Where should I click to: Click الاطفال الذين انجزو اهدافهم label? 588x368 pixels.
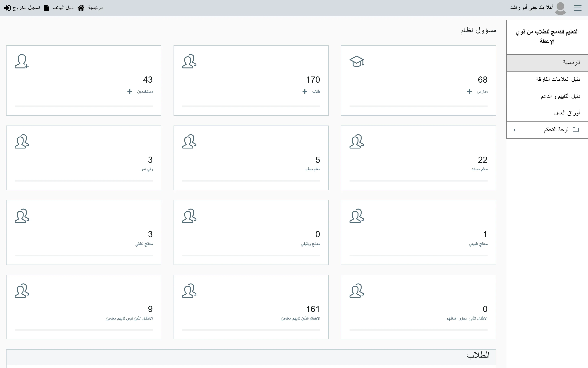coord(467,318)
